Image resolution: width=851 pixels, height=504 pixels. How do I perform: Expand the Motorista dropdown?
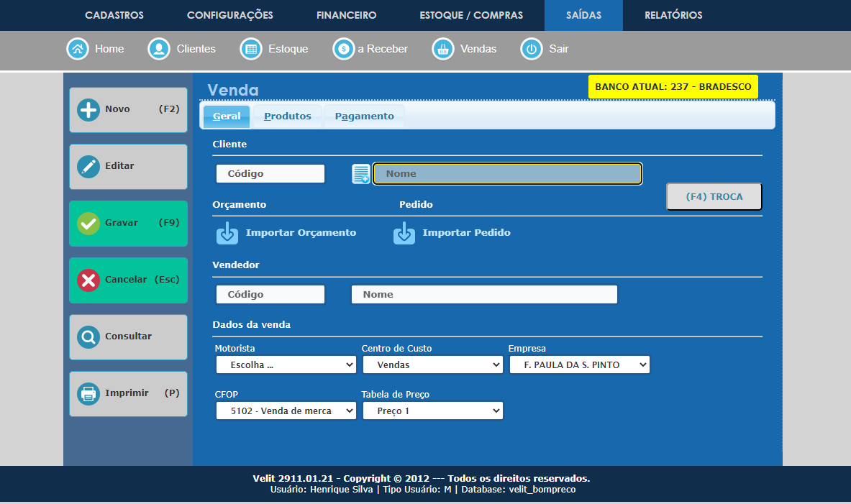click(x=286, y=365)
